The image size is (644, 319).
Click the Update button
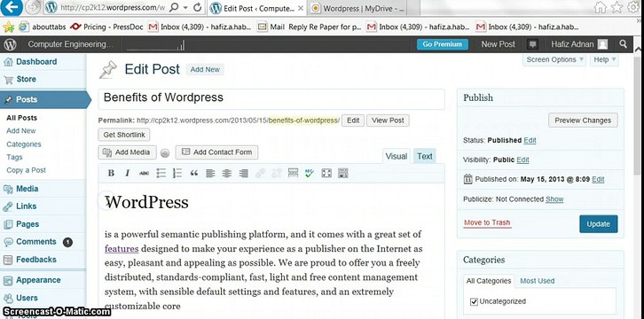[x=599, y=224]
